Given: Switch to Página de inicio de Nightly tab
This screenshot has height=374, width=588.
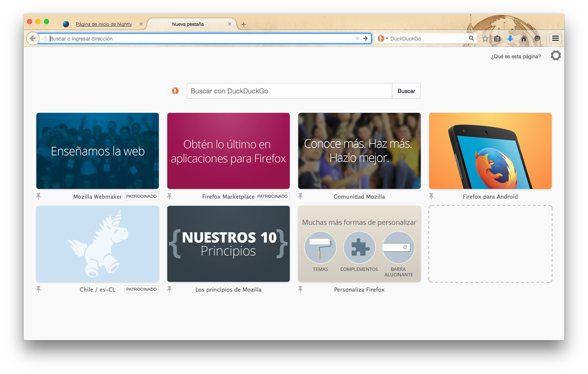Looking at the screenshot, I should 103,24.
